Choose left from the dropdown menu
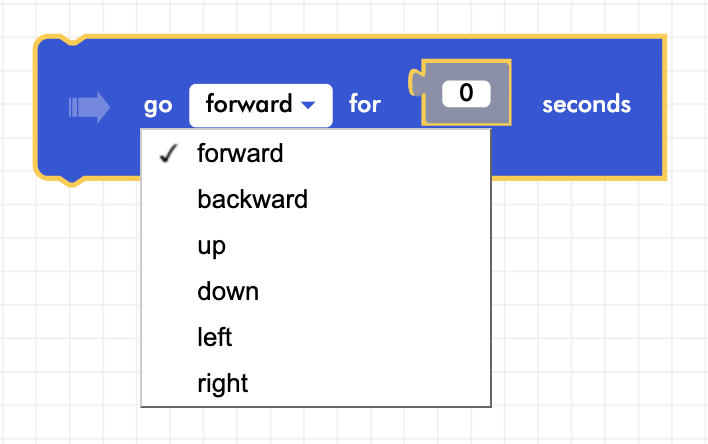Screen dimensions: 708x444 215,337
